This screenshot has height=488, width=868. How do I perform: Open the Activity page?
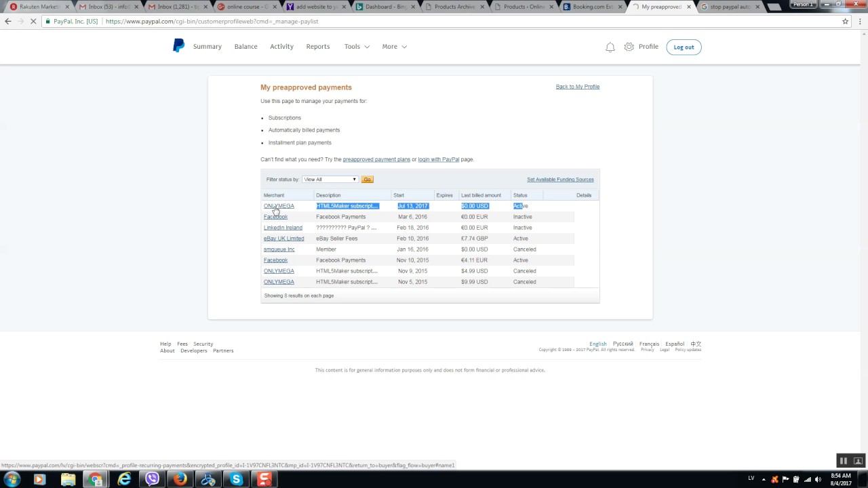click(x=281, y=47)
